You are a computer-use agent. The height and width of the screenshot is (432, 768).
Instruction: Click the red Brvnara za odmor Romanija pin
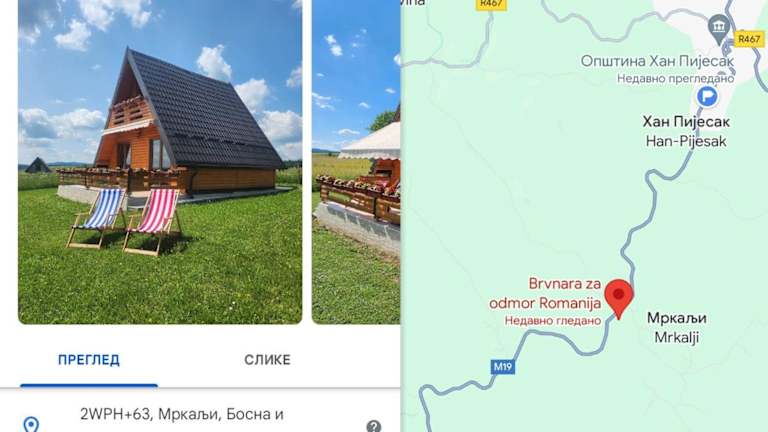[x=619, y=299]
